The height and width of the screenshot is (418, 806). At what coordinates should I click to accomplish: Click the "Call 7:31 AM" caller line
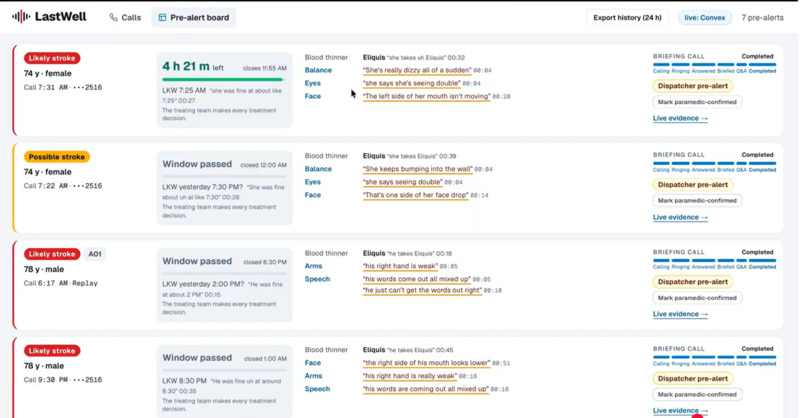coord(63,87)
